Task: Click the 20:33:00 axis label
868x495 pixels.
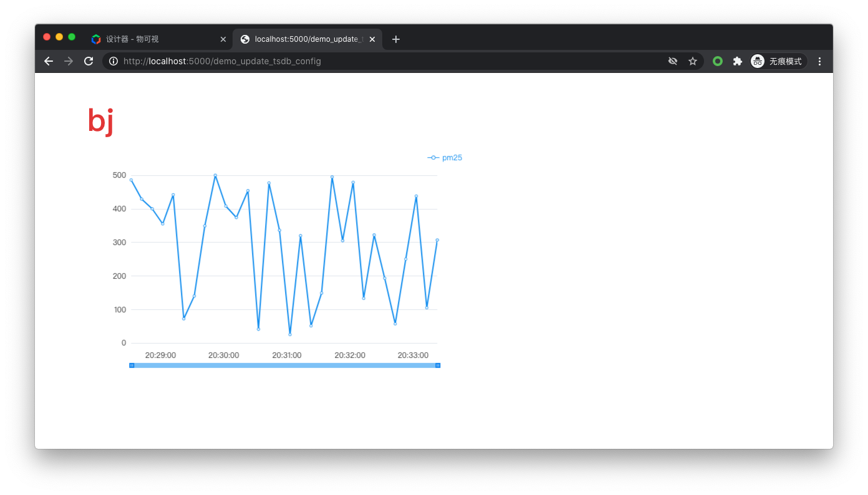Action: (413, 355)
